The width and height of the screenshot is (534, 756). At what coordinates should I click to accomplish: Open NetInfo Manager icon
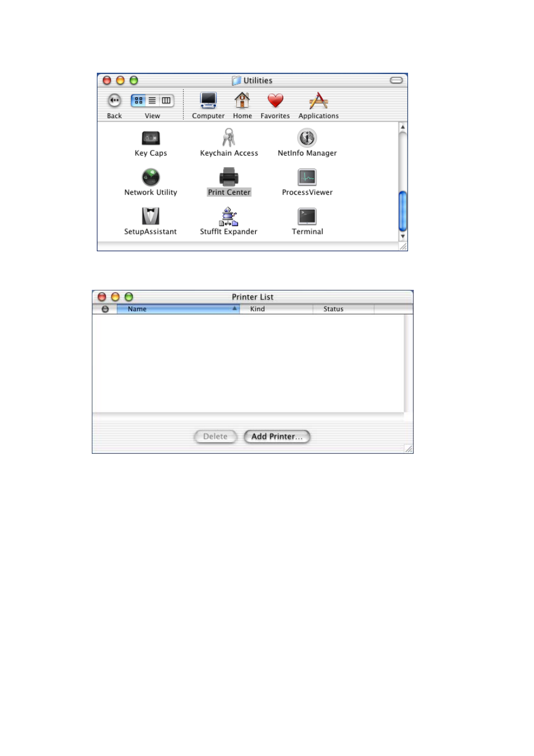tap(307, 138)
